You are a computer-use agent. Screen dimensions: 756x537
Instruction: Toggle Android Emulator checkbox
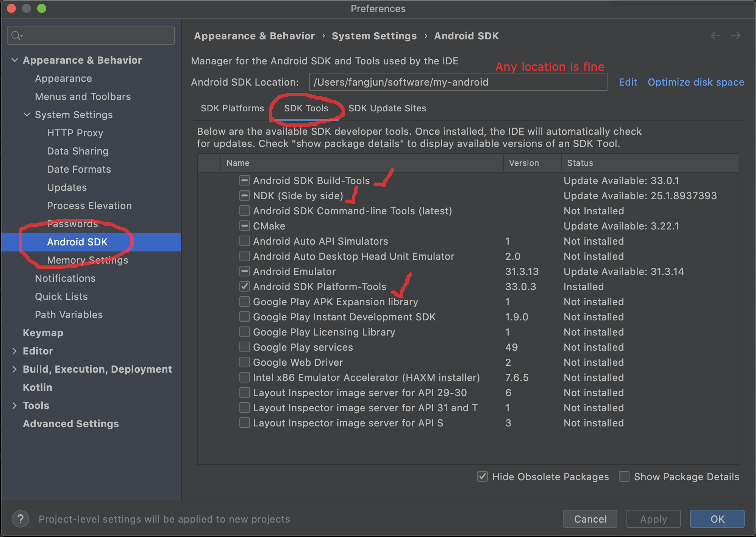[x=245, y=271]
